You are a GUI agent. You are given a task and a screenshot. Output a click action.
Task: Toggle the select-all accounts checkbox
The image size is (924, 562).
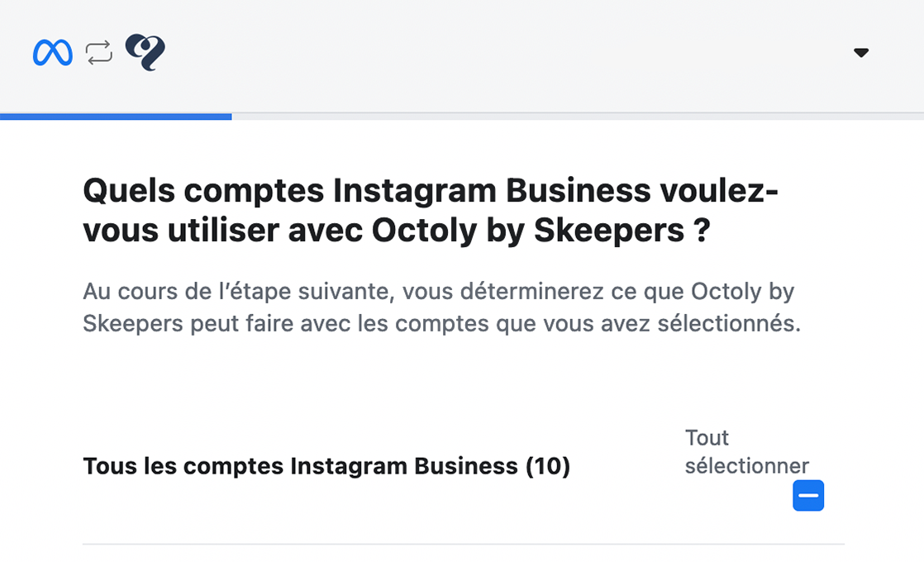[808, 496]
